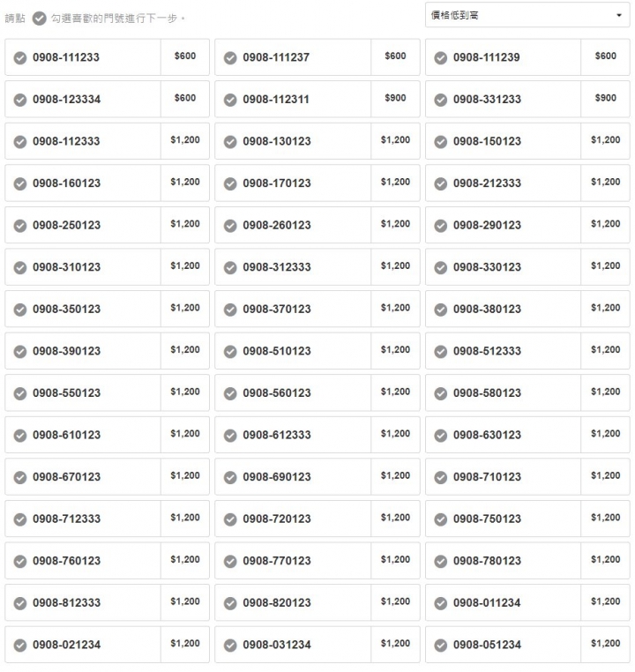Choose check icon beside 0908-612333
Screen dimensions: 635x672
pyautogui.click(x=230, y=436)
